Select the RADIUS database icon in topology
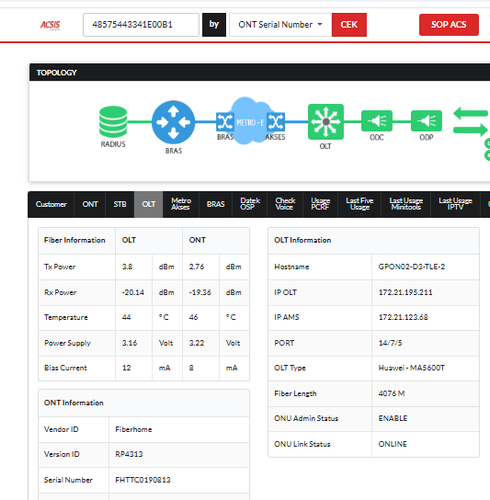This screenshot has height=500, width=490. (113, 122)
